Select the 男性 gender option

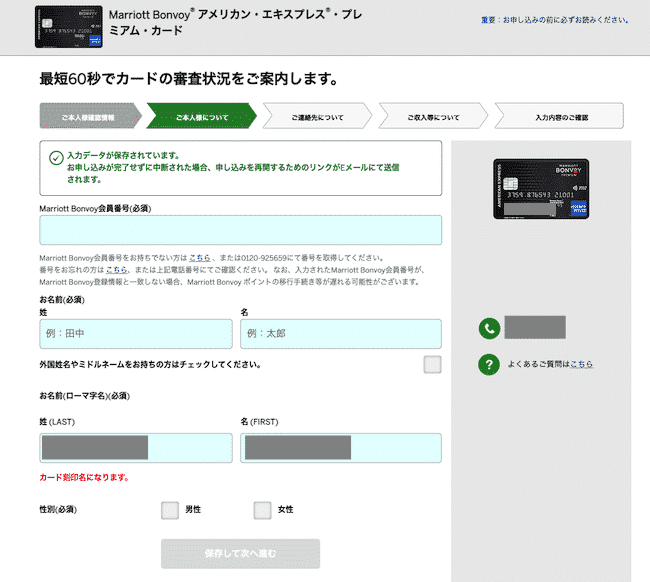pos(170,510)
